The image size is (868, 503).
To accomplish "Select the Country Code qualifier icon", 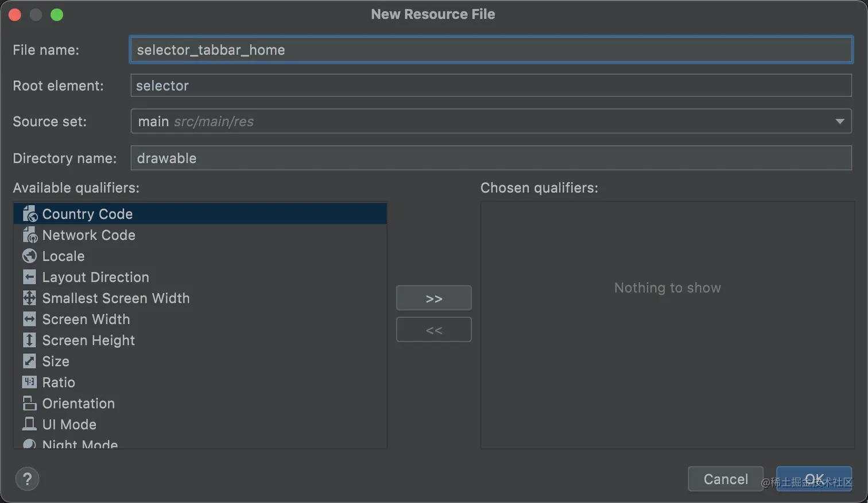I will coord(30,214).
